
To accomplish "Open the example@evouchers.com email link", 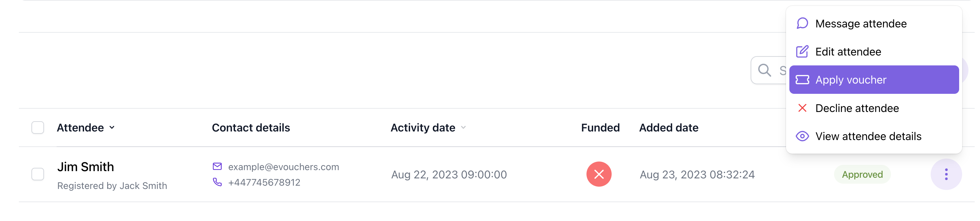I will tap(283, 167).
